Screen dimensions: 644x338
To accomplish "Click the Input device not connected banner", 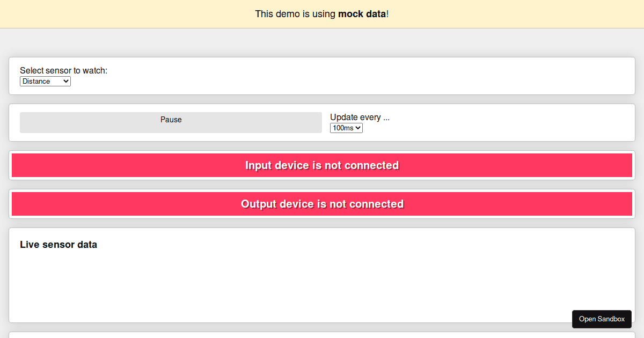I will tap(322, 165).
